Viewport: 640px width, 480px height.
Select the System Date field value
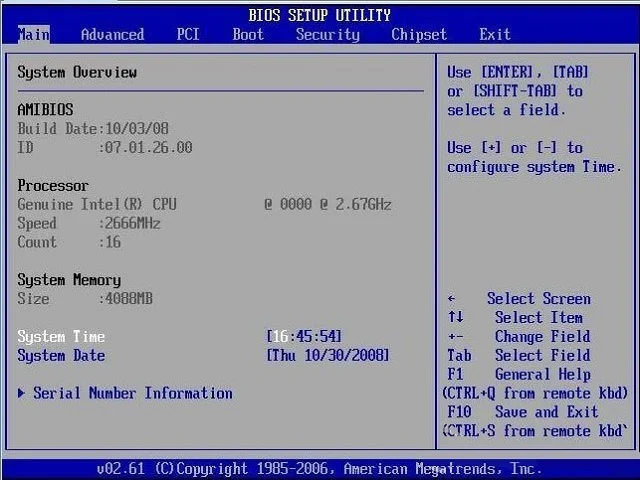tap(328, 355)
